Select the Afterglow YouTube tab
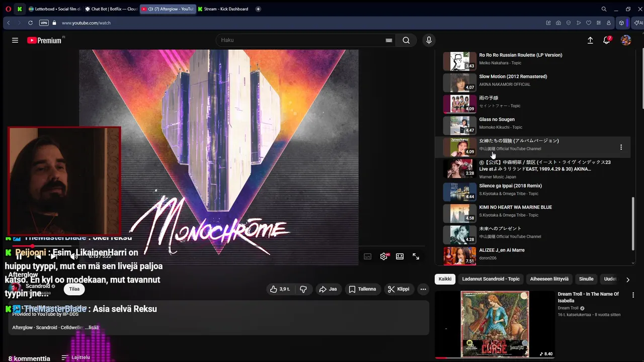This screenshot has width=644, height=362. click(x=168, y=9)
